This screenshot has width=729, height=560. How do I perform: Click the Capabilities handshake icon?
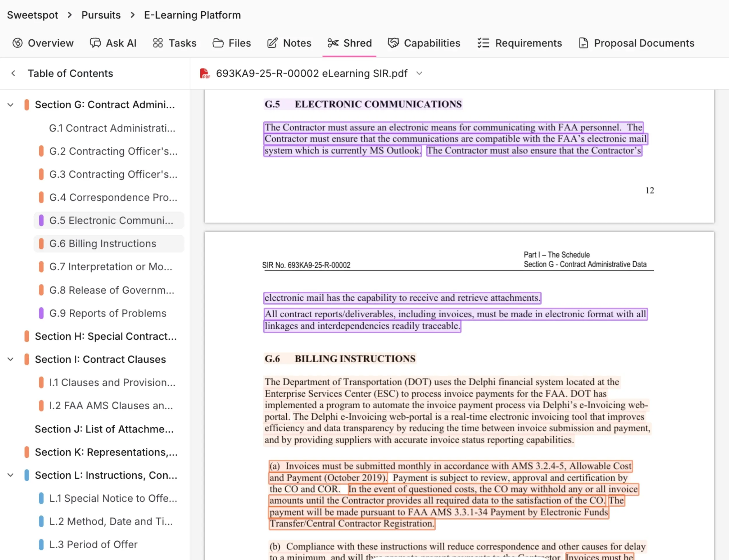pos(393,43)
